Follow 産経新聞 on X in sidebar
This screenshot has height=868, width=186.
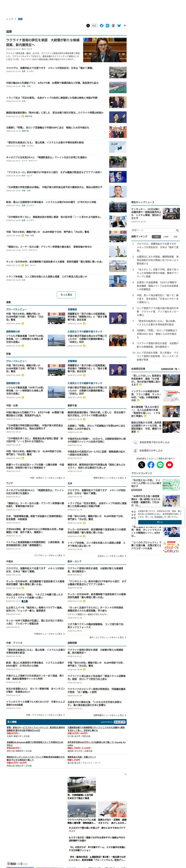142,465
